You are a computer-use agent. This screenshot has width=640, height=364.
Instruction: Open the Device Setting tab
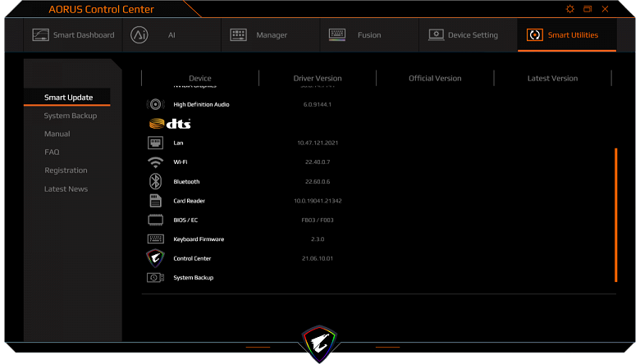click(469, 35)
